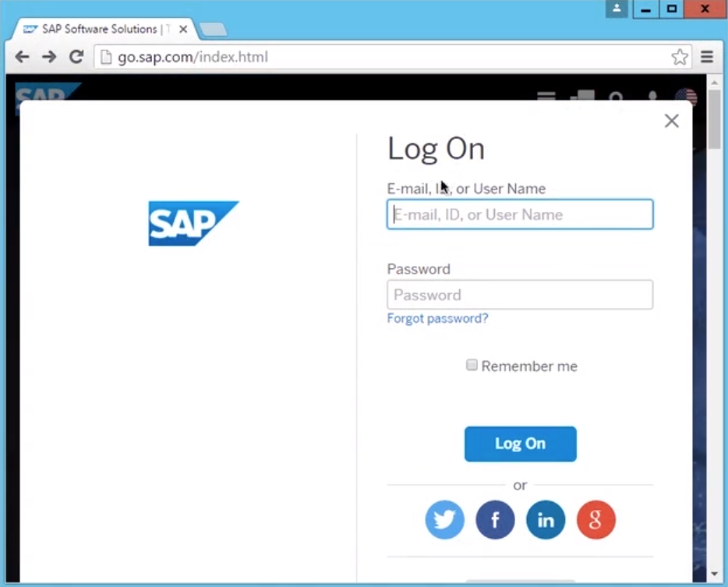
Task: Sign in with the Facebook icon
Action: (495, 519)
